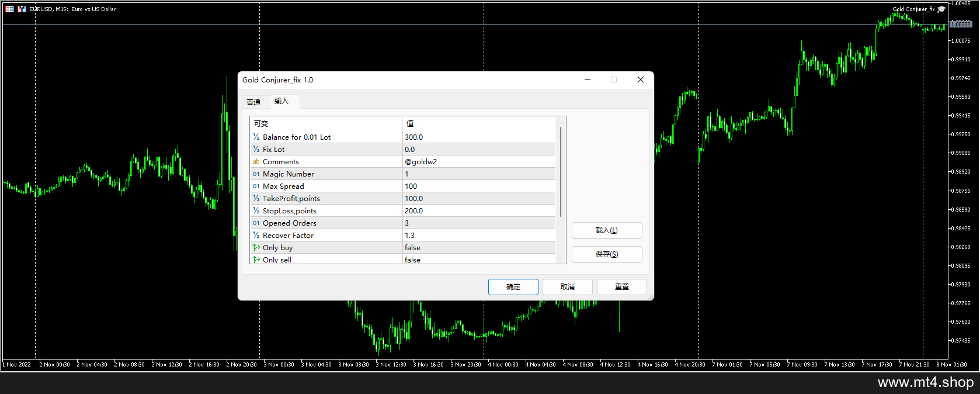This screenshot has width=980, height=394.
Task: Select the Comments row label
Action: tap(281, 161)
